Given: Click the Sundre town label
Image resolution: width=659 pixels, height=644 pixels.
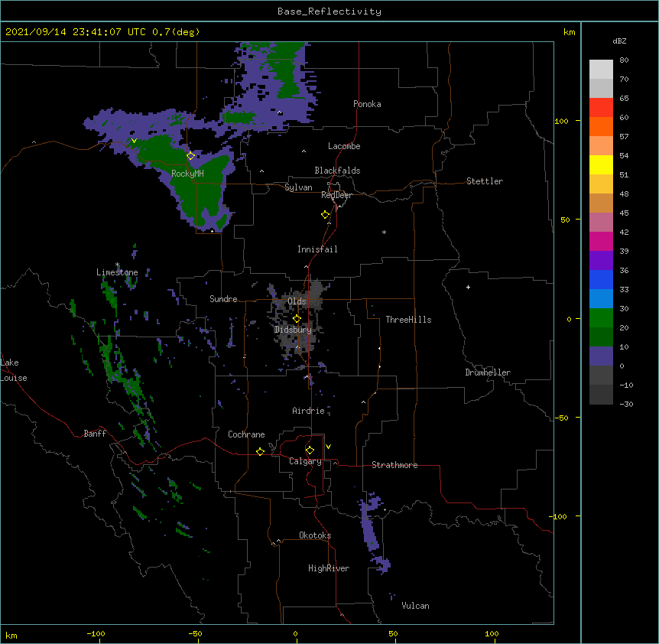Looking at the screenshot, I should tap(223, 299).
